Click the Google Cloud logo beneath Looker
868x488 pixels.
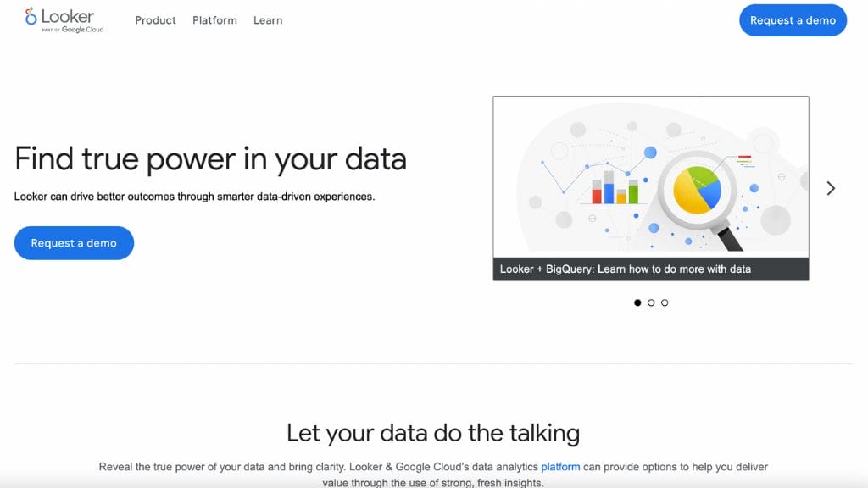78,28
